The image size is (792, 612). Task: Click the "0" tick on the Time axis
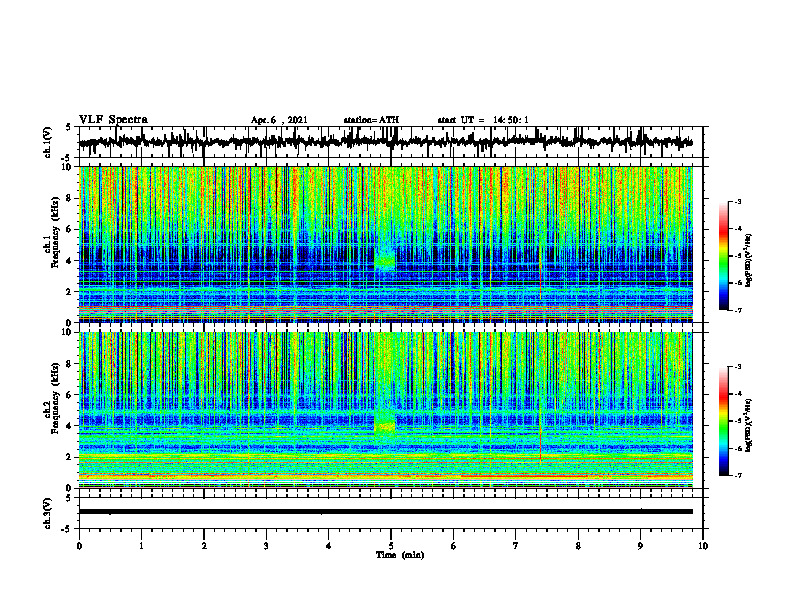[79, 546]
